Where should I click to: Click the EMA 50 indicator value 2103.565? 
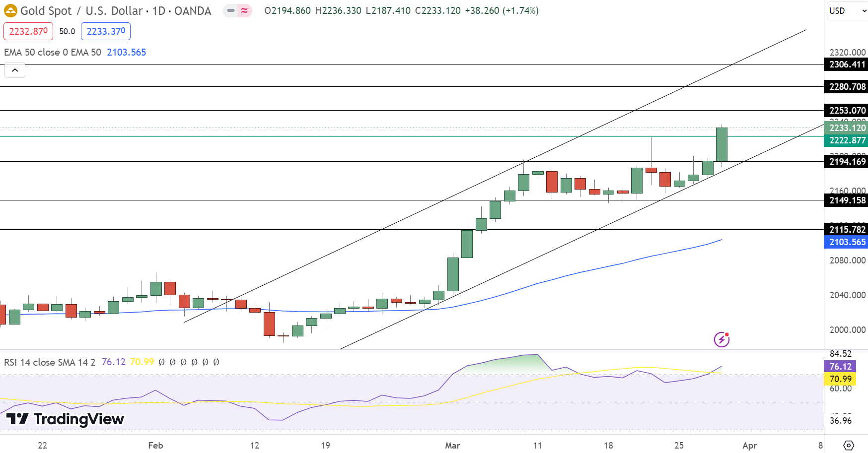127,52
